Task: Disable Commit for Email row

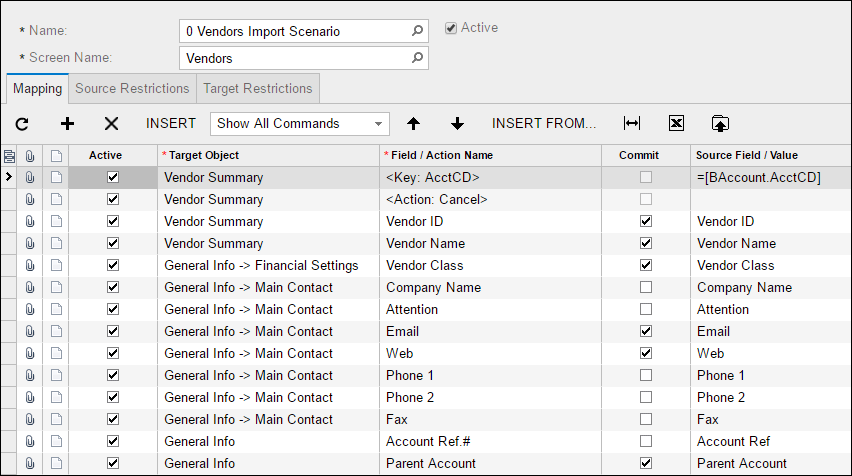Action: [x=646, y=331]
